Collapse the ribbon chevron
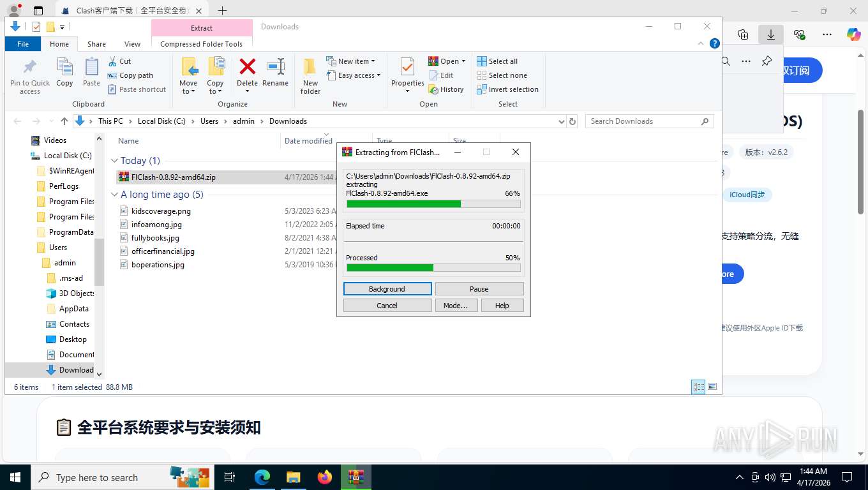 pos(701,43)
